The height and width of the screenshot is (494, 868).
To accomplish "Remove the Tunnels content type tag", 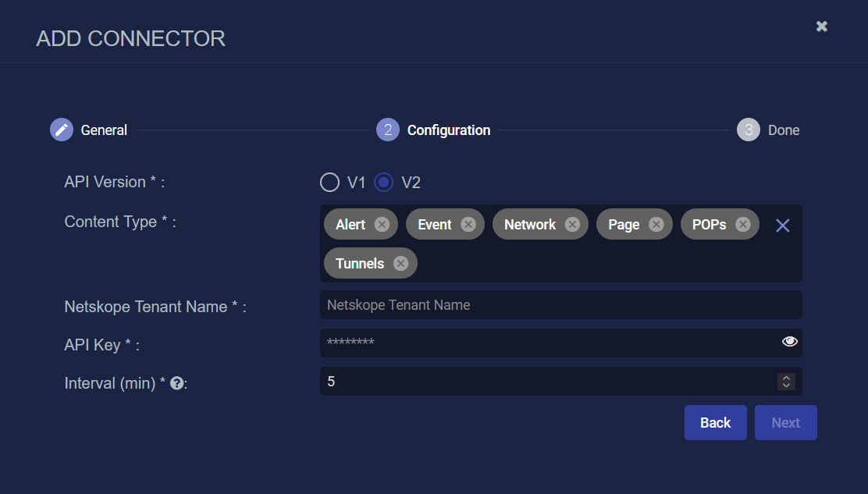I will pos(400,263).
